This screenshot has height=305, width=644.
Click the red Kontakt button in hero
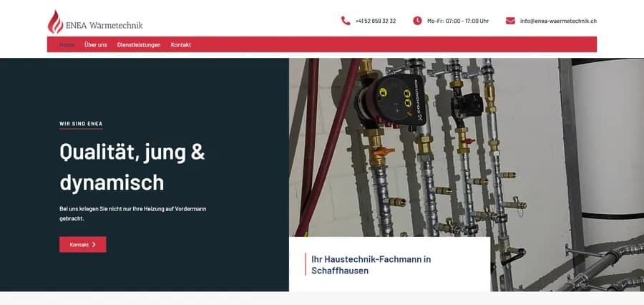click(82, 244)
